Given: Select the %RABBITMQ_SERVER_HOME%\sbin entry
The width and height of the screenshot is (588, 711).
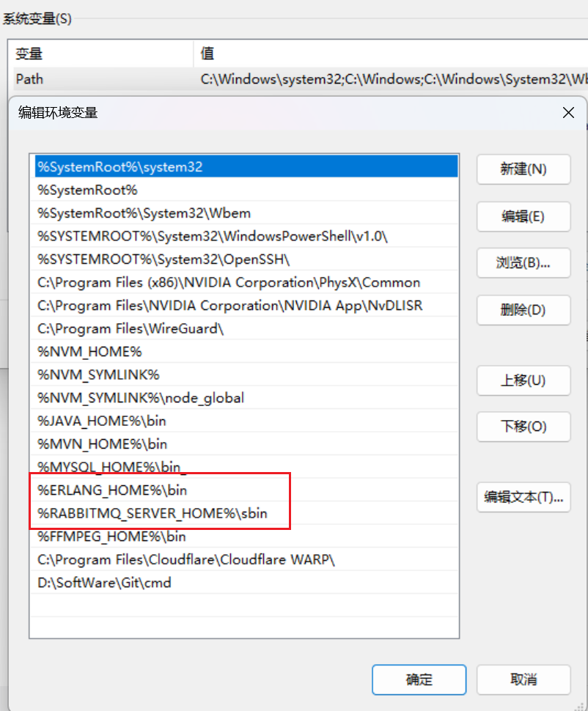Looking at the screenshot, I should [x=152, y=513].
